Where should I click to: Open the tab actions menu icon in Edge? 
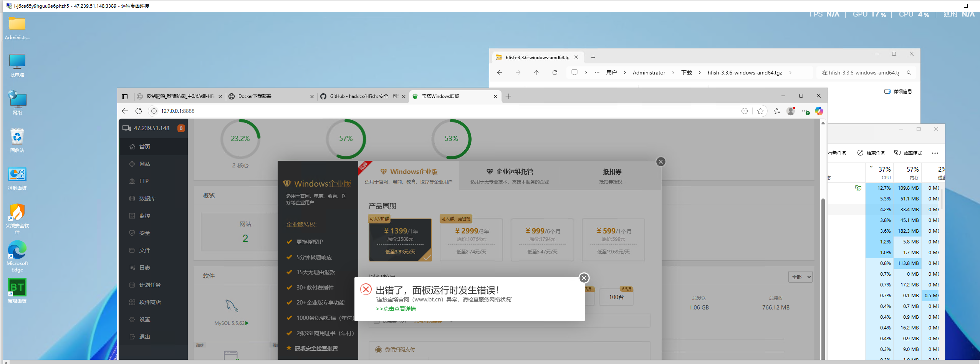[x=125, y=96]
